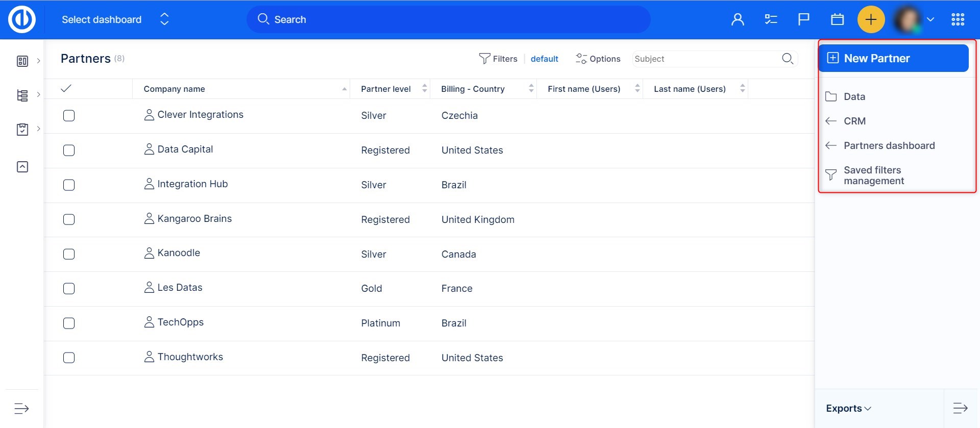
Task: Click the yellow plus quick-add button
Action: 871,19
